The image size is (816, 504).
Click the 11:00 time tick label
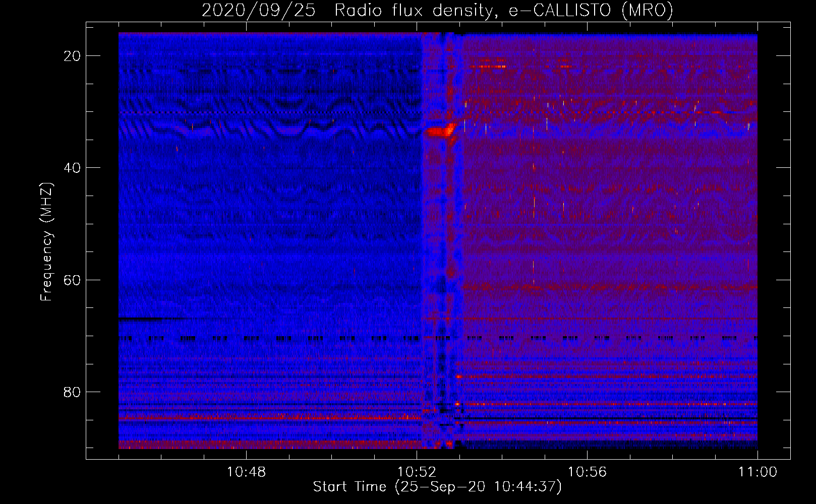tap(757, 472)
